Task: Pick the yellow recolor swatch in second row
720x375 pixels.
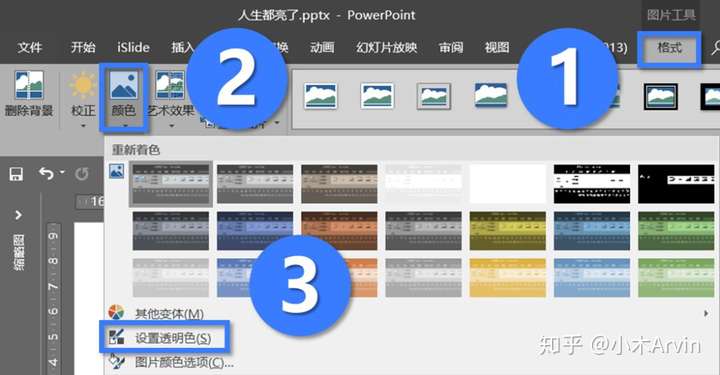Action: coord(507,231)
